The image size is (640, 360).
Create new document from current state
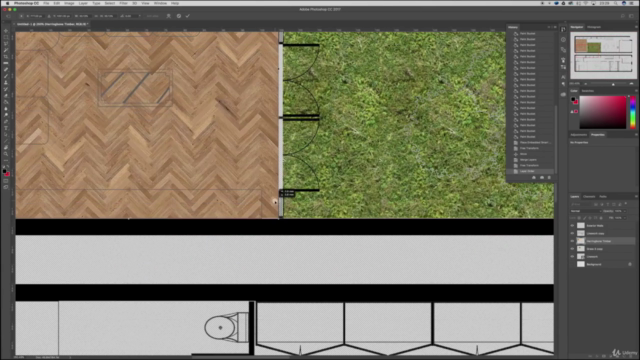tap(534, 178)
